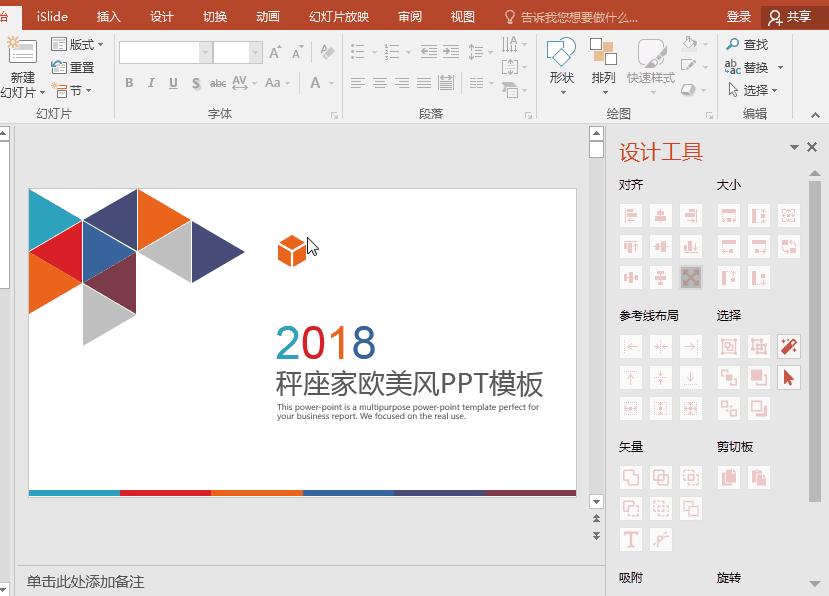Toggle italic formatting
The image size is (829, 596).
tap(150, 84)
